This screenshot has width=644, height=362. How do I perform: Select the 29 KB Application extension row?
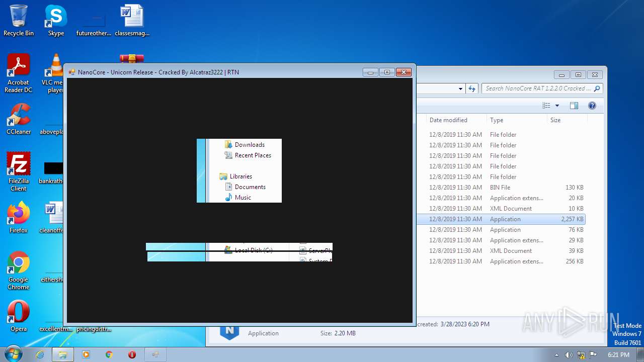[501, 240]
